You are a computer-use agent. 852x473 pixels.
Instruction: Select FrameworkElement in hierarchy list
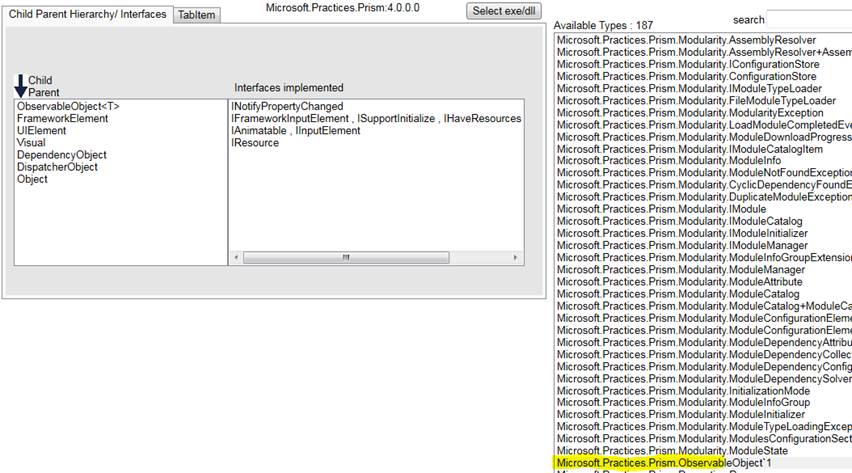coord(62,119)
